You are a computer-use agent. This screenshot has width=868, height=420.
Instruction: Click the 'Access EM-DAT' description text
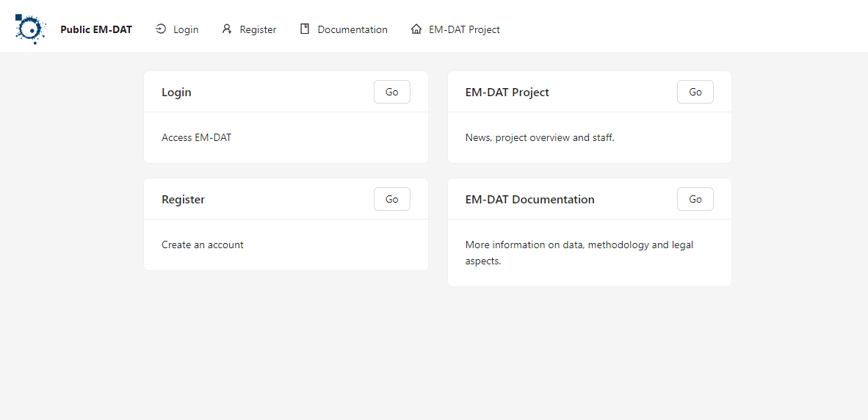pos(197,137)
